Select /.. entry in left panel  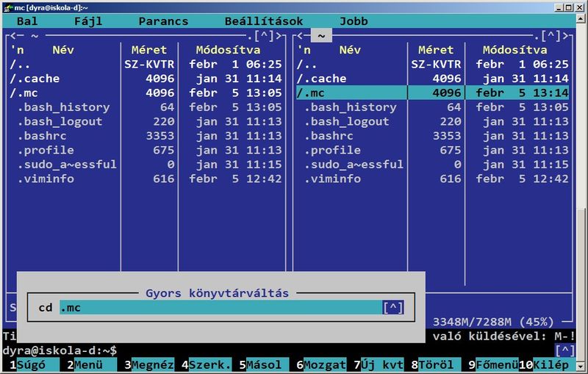(x=146, y=64)
